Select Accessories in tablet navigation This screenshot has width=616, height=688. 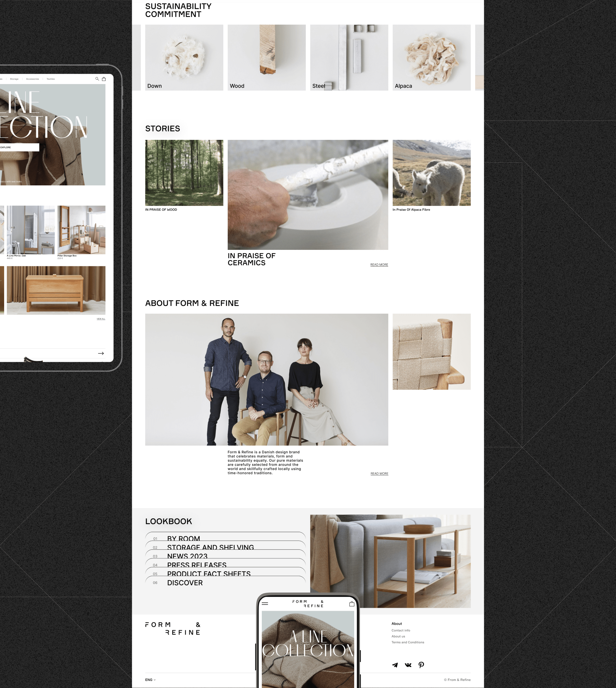(x=32, y=79)
